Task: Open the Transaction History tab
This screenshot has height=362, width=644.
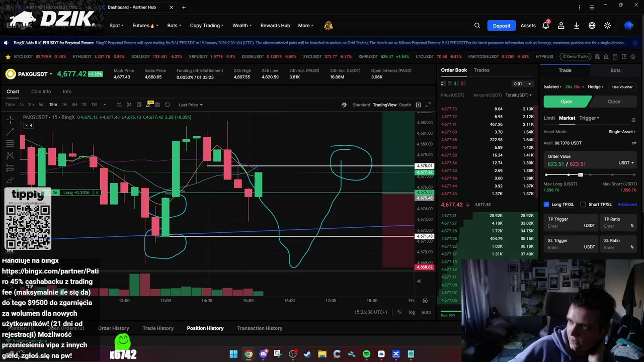Action: 260,328
